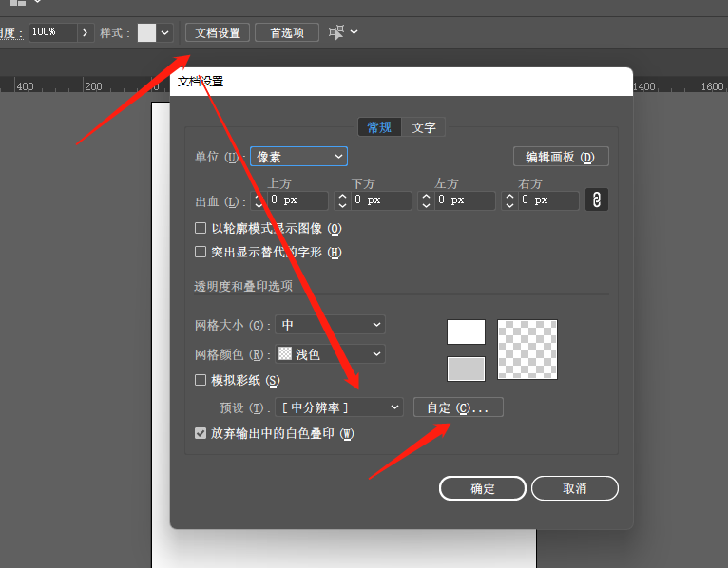
Task: Click the white grid color swatch
Action: [x=466, y=331]
